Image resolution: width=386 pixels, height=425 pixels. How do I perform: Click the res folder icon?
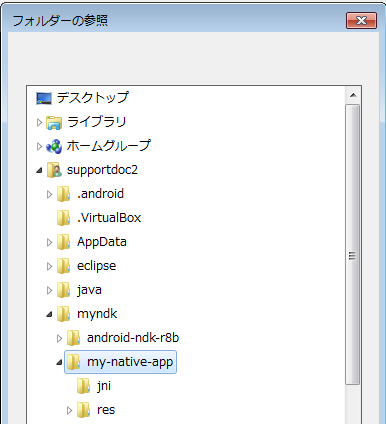pos(83,410)
